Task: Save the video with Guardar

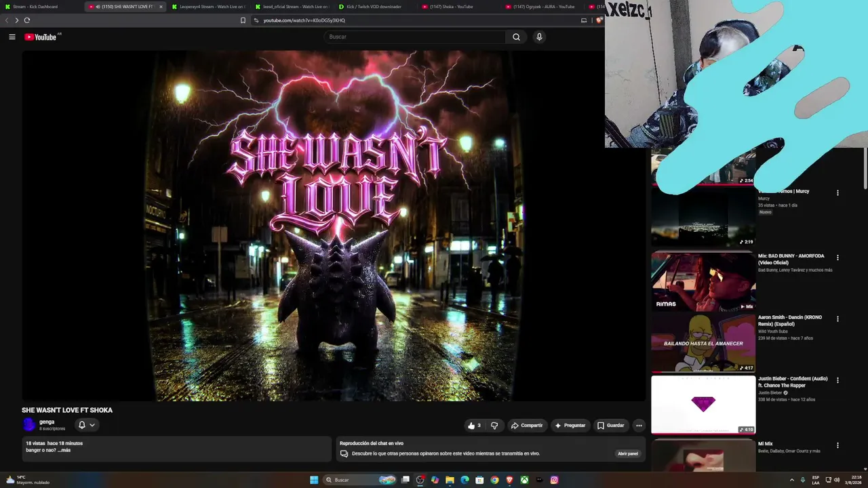Action: click(610, 426)
